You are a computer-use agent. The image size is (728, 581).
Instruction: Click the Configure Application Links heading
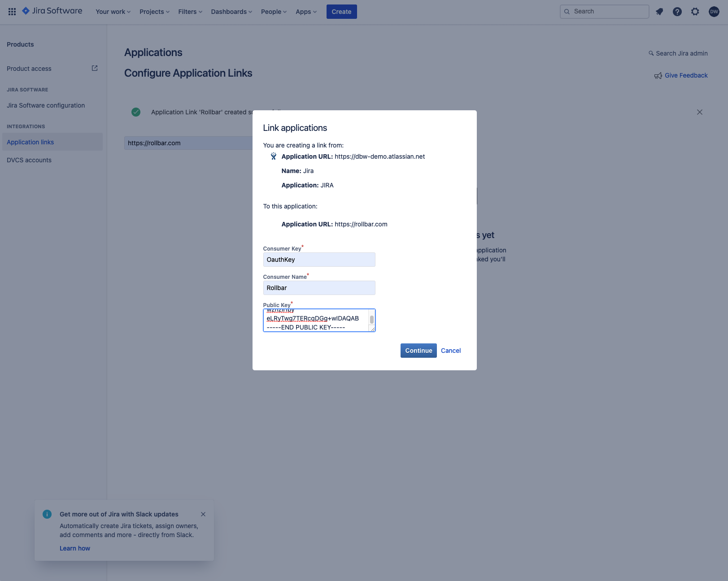[x=188, y=73]
